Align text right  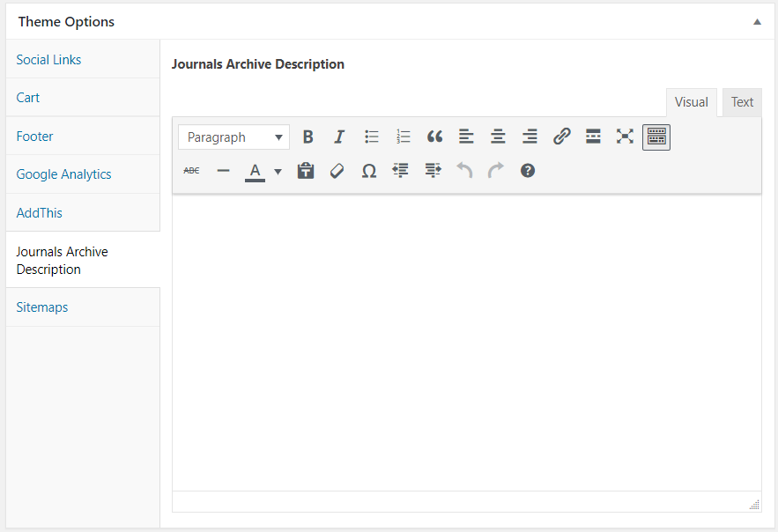tap(530, 137)
